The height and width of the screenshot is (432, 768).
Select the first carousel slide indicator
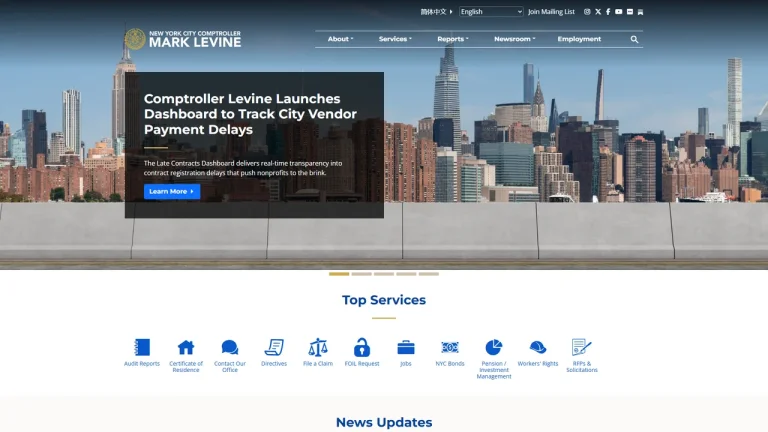pyautogui.click(x=339, y=274)
